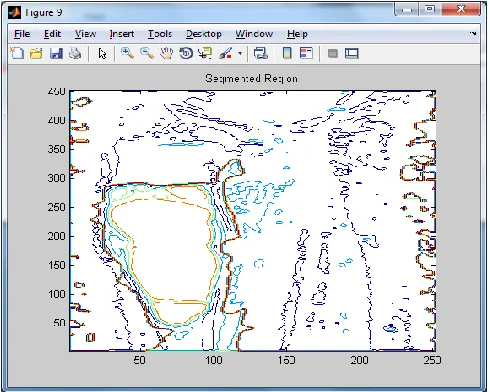Image resolution: width=490 pixels, height=392 pixels.
Task: Activate the Data Cursor tool
Action: click(205, 53)
